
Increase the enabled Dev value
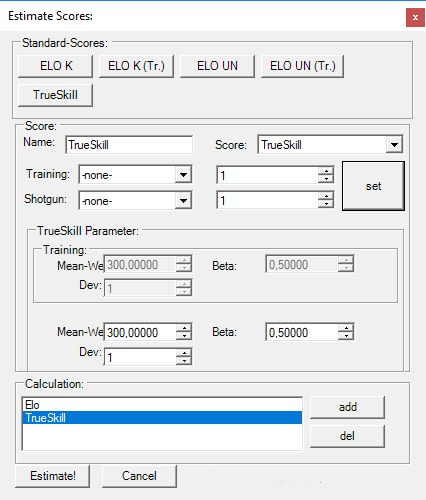pyautogui.click(x=184, y=353)
